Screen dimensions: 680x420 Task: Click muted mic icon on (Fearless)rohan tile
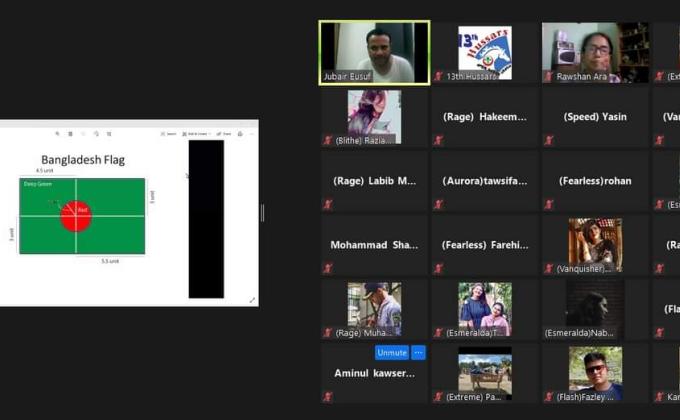click(548, 204)
